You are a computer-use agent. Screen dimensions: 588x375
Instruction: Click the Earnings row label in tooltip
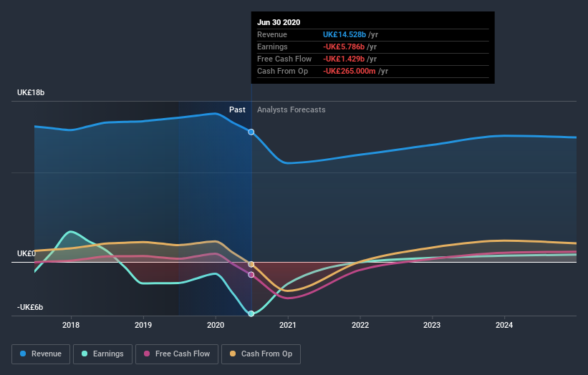tap(272, 47)
